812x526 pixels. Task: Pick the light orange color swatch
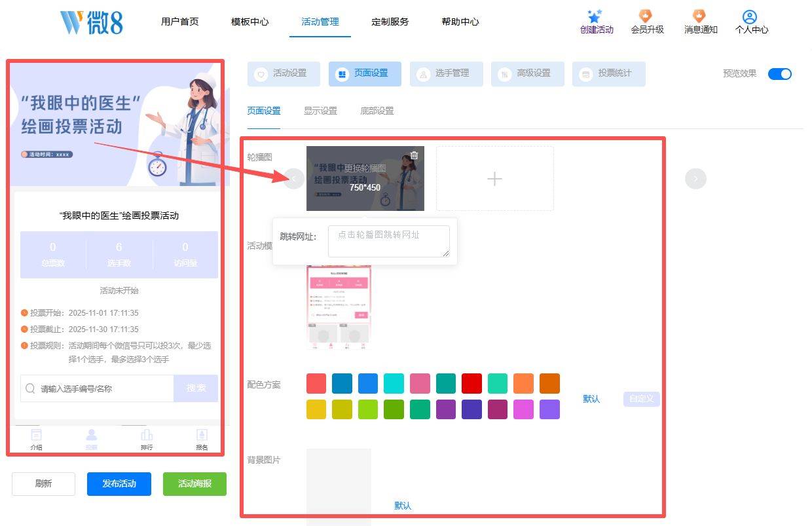524,383
